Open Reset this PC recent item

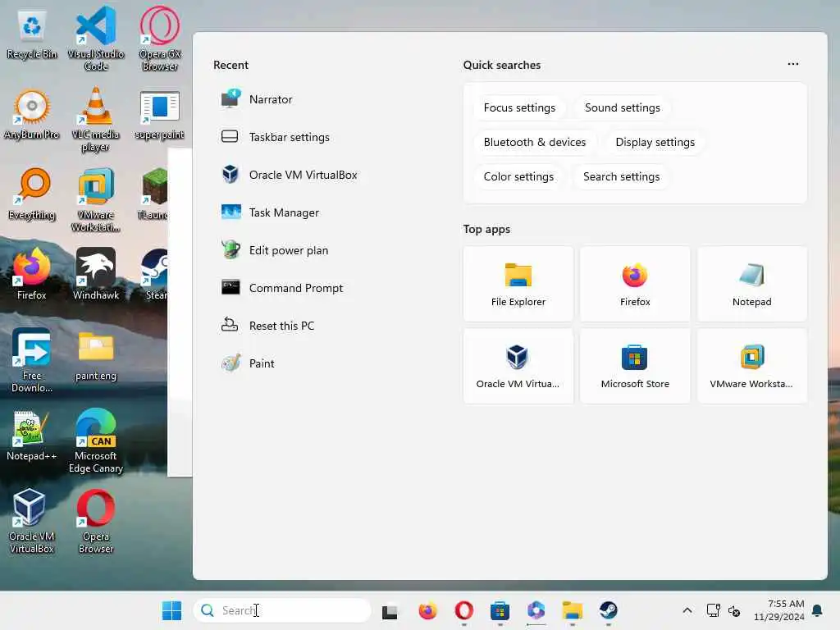268,326
